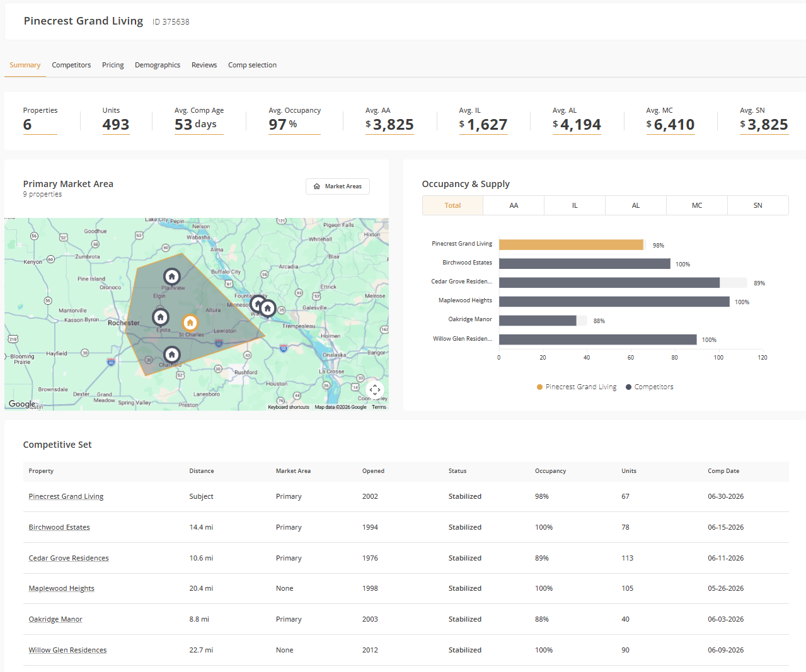Open Willow Glen Residences property link
Screen dimensions: 806x672
(67, 650)
